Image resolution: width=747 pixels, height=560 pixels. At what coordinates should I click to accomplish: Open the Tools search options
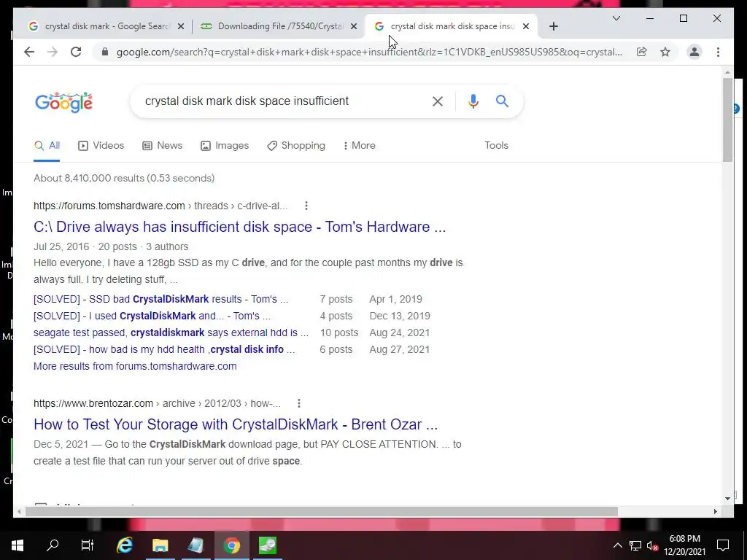point(496,145)
